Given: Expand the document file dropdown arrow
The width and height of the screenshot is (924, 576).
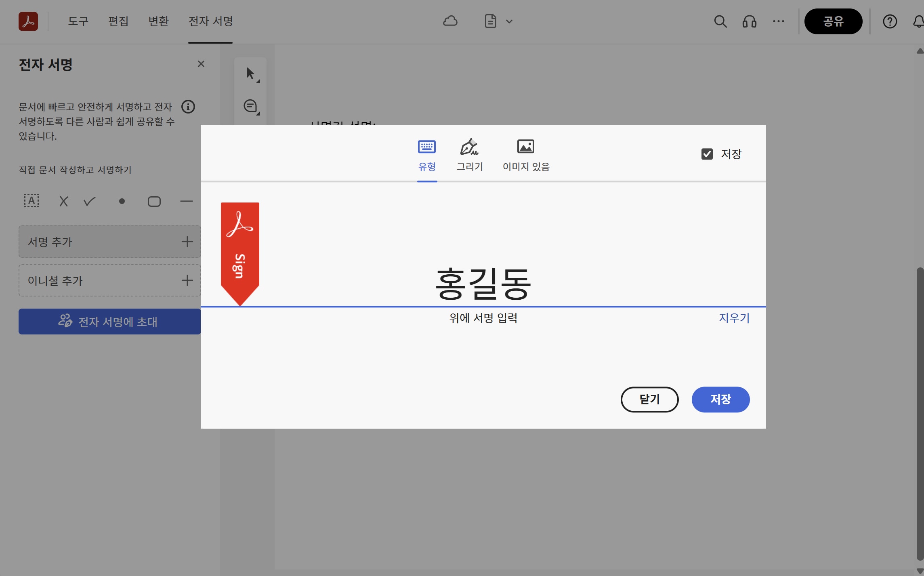Looking at the screenshot, I should pos(509,21).
